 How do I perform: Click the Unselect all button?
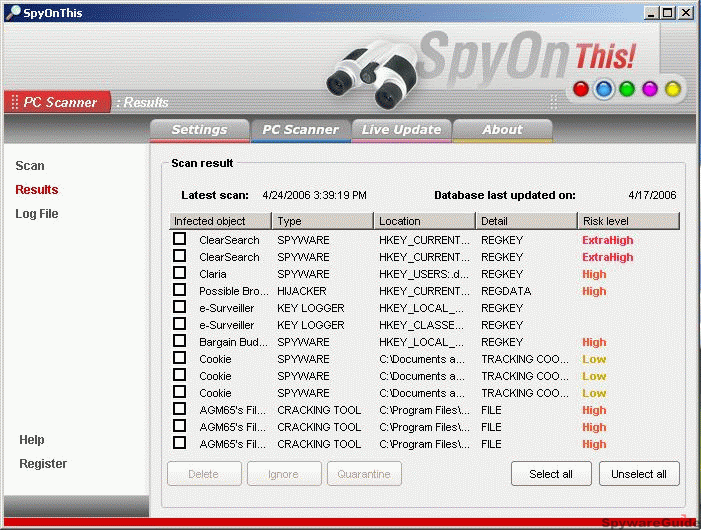[x=639, y=474]
